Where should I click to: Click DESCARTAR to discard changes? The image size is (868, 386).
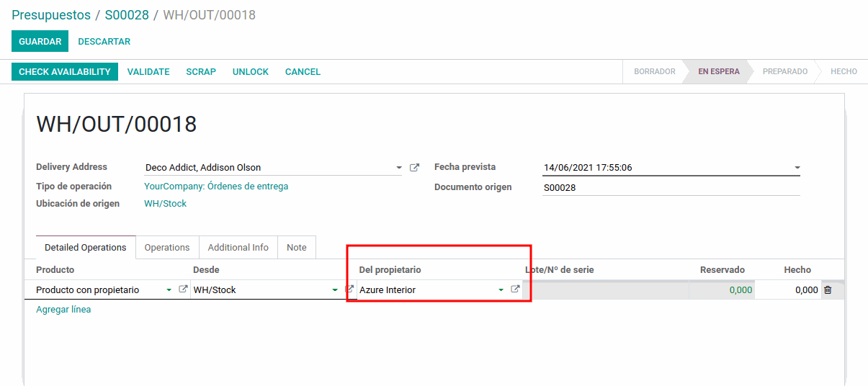(104, 41)
